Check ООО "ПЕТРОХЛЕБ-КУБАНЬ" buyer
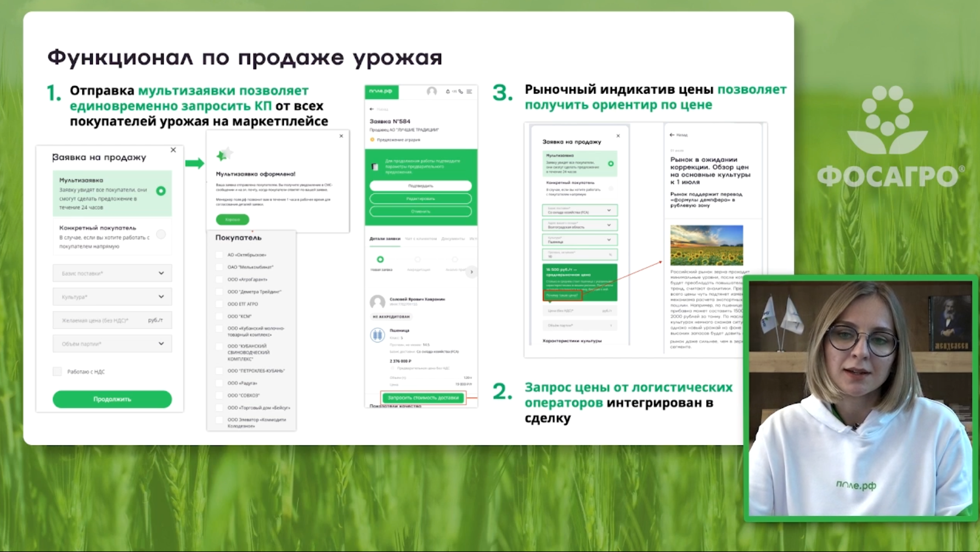 coord(219,371)
